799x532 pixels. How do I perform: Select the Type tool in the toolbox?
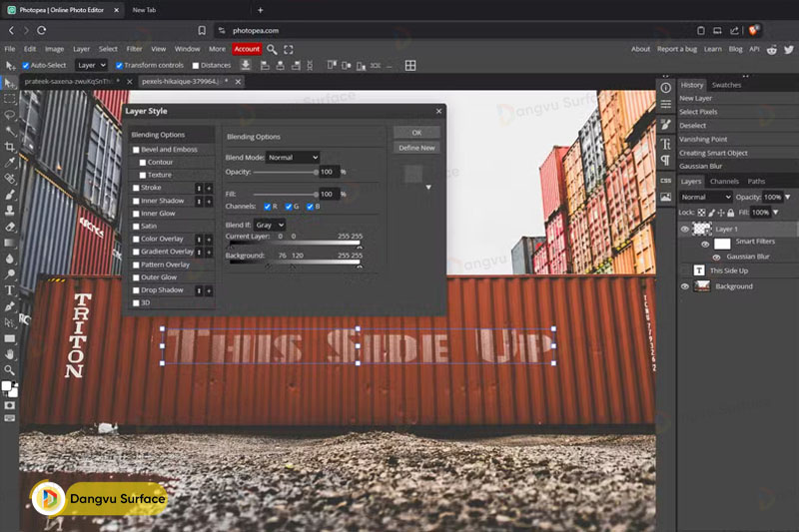10,290
